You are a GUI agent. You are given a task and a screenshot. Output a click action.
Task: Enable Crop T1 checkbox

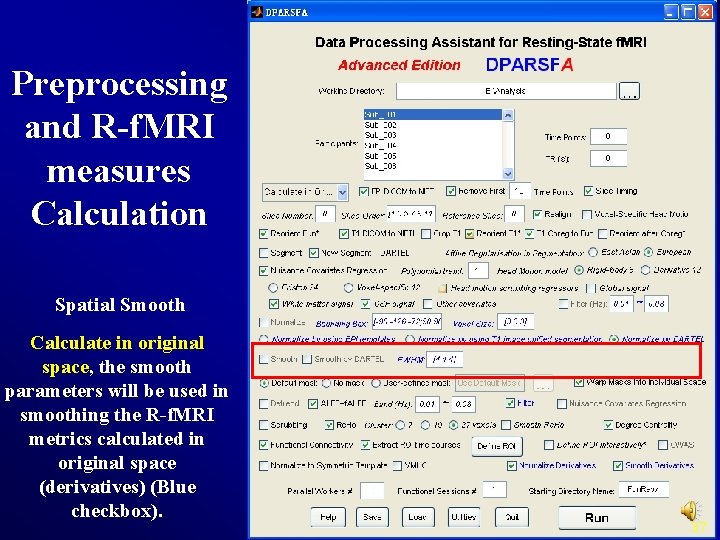coord(426,234)
